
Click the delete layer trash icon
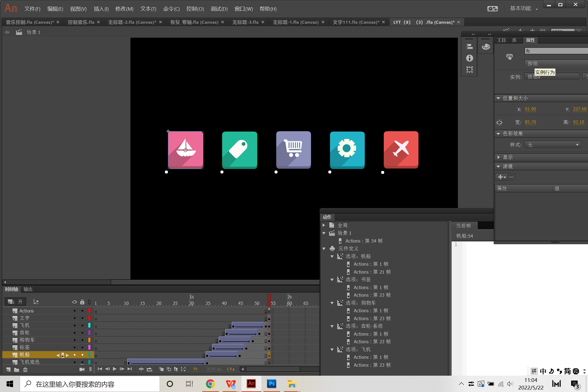coord(25,369)
